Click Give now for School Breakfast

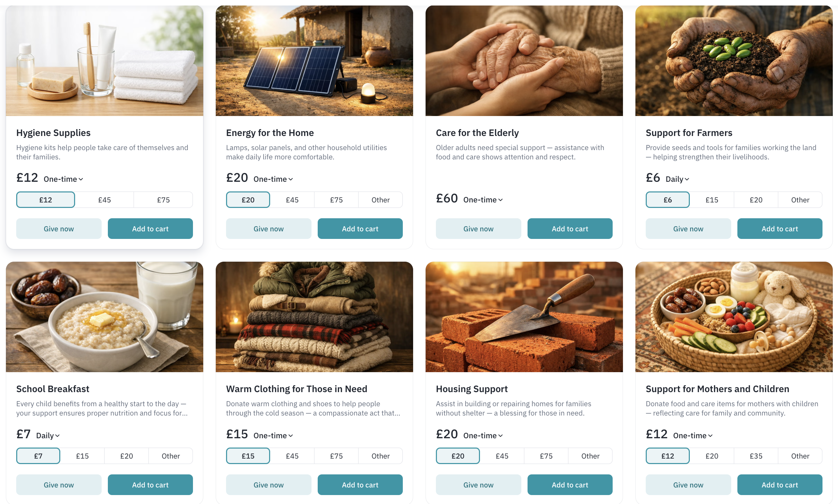click(x=59, y=485)
